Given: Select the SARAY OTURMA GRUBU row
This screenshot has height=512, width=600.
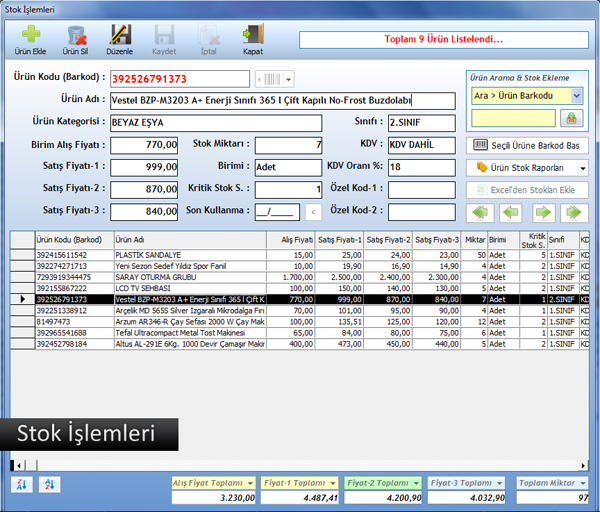Looking at the screenshot, I should pyautogui.click(x=300, y=277).
